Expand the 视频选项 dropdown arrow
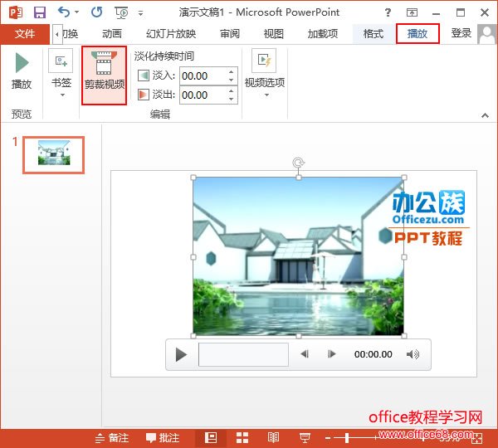Screen dimensions: 498x448 (x=266, y=95)
